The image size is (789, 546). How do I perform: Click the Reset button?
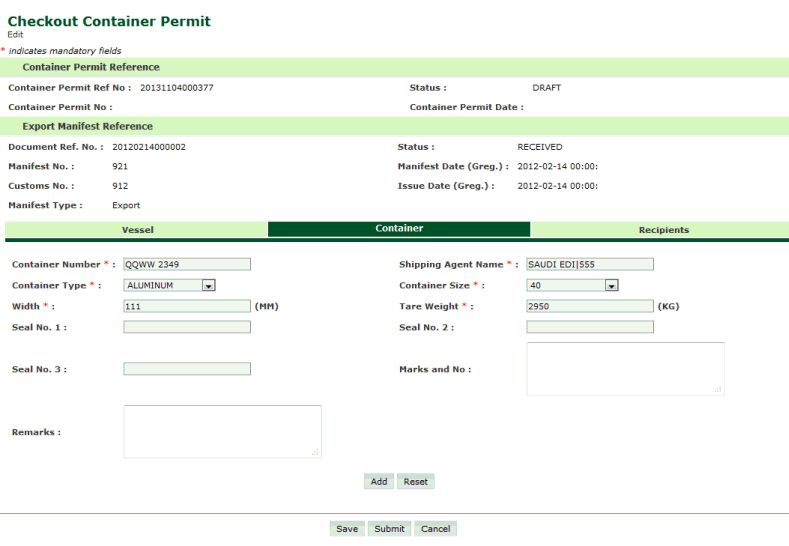415,482
